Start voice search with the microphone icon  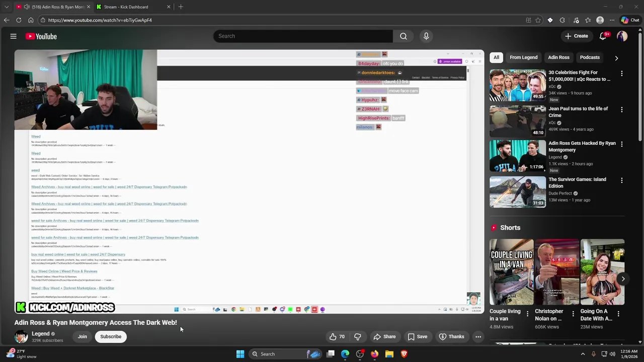coord(426,36)
